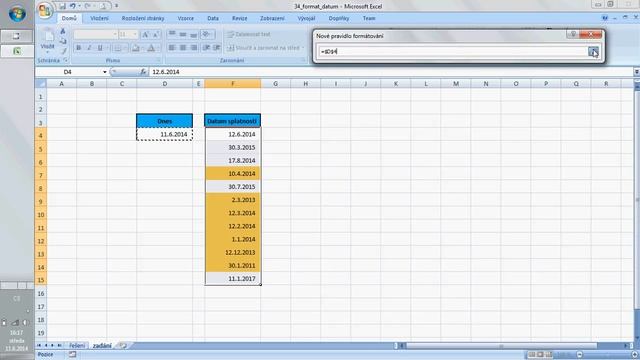The width and height of the screenshot is (640, 360).
Task: Expand the formula bar
Action: pyautogui.click(x=636, y=72)
